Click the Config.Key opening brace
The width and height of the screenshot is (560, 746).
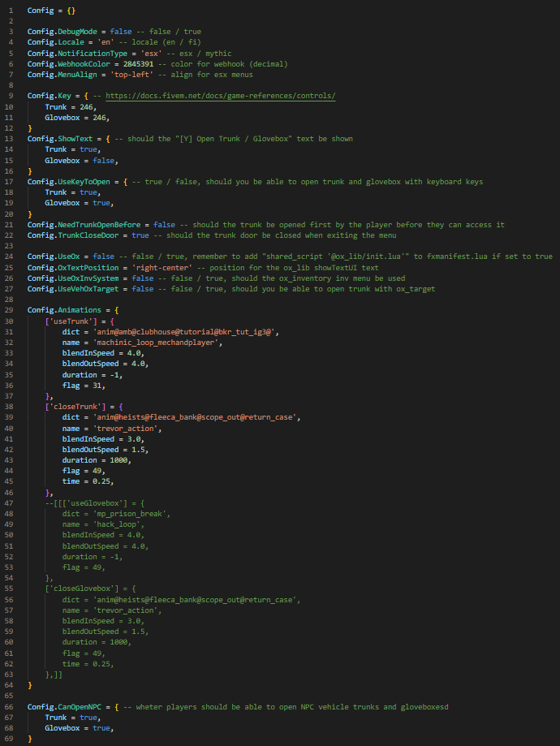[86, 96]
